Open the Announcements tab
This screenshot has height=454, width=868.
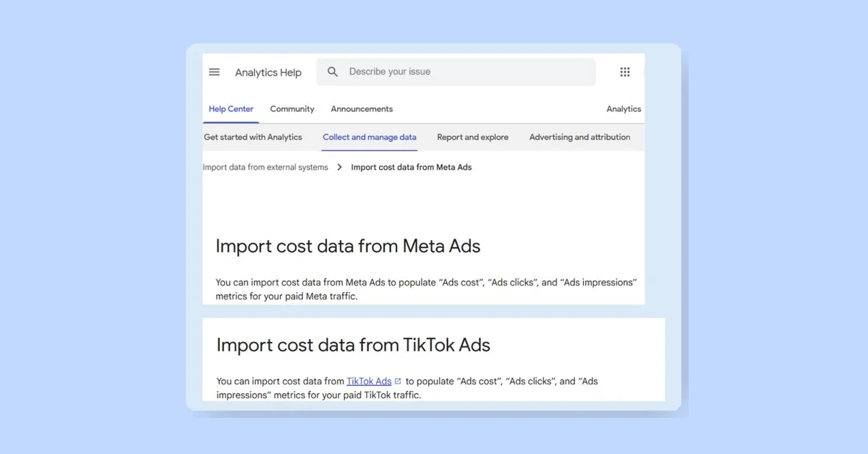[362, 109]
